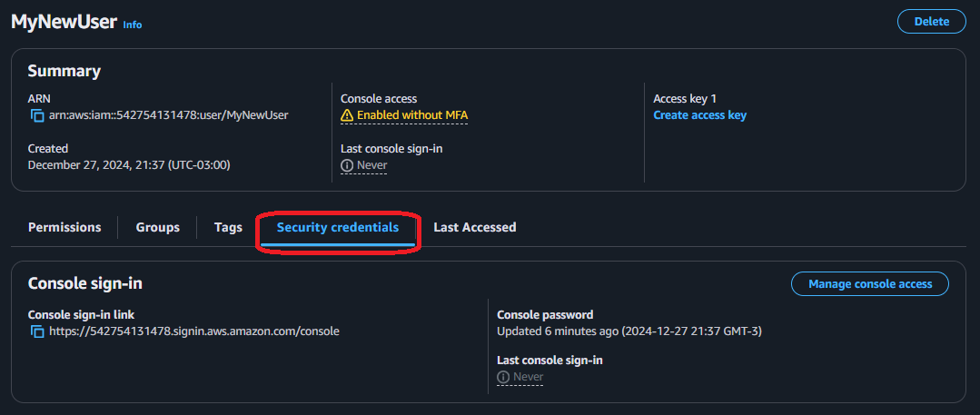Viewport: 980px width, 415px height.
Task: Click the Enabled without MFA status text
Action: [412, 115]
